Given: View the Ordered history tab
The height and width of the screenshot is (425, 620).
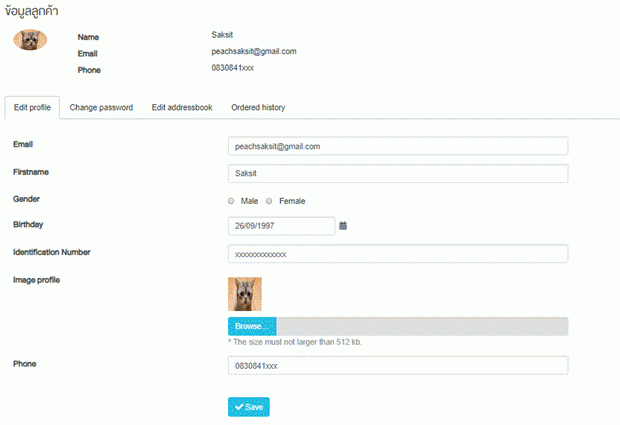Looking at the screenshot, I should point(258,108).
